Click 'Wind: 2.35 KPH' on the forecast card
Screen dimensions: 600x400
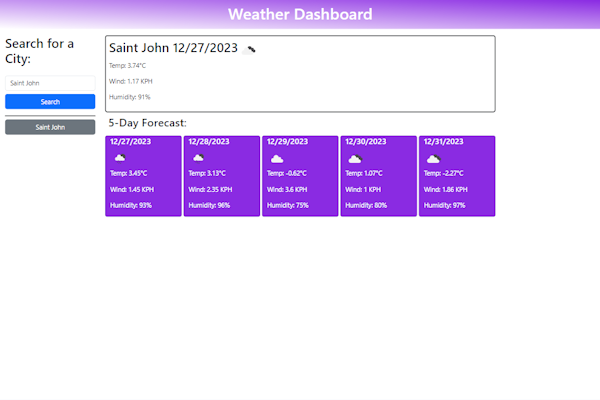pos(210,189)
